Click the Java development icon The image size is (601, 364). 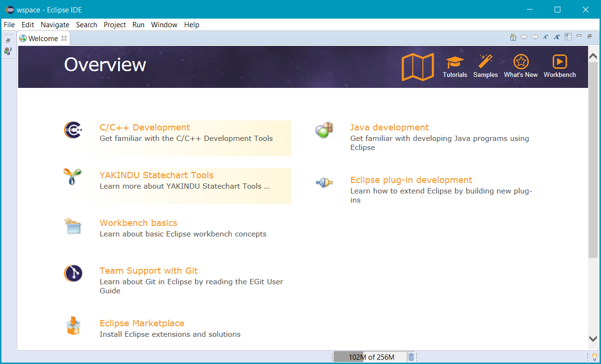click(x=324, y=130)
